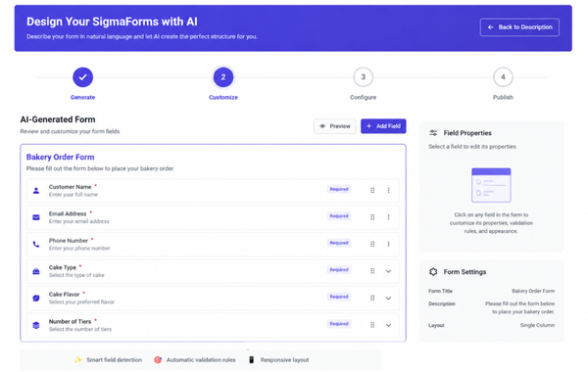Image resolution: width=588 pixels, height=372 pixels.
Task: Select the Phone Number field label
Action: [x=69, y=241]
